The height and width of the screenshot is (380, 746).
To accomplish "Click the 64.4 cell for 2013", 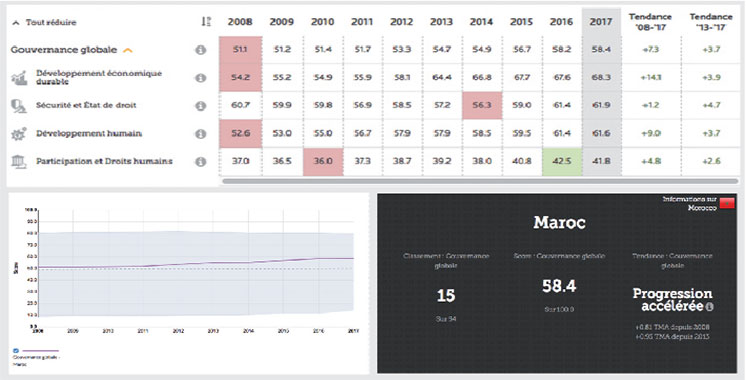I will 442,78.
